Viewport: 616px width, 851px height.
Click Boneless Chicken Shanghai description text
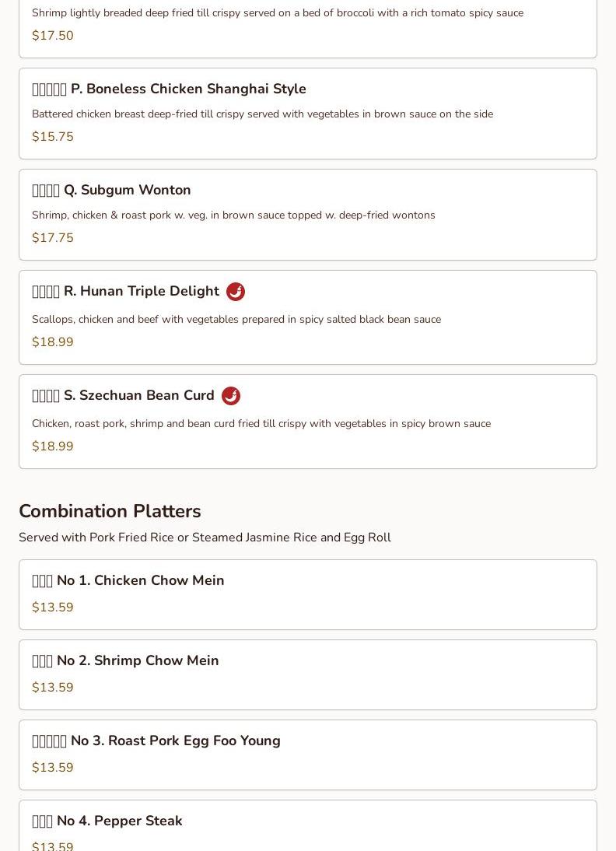pos(262,114)
